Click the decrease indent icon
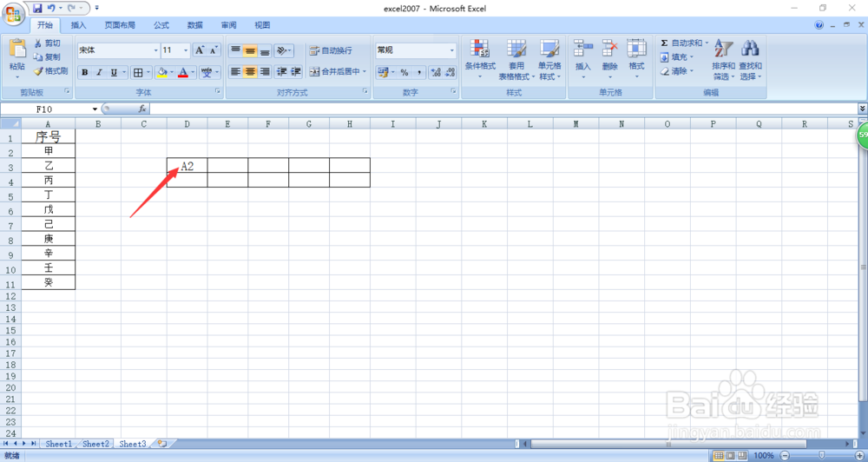 (282, 71)
